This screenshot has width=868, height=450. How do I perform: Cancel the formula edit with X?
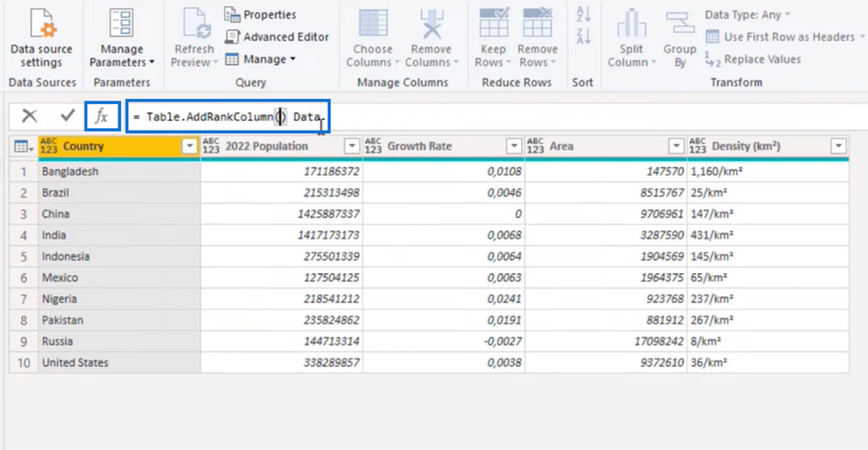coord(29,116)
